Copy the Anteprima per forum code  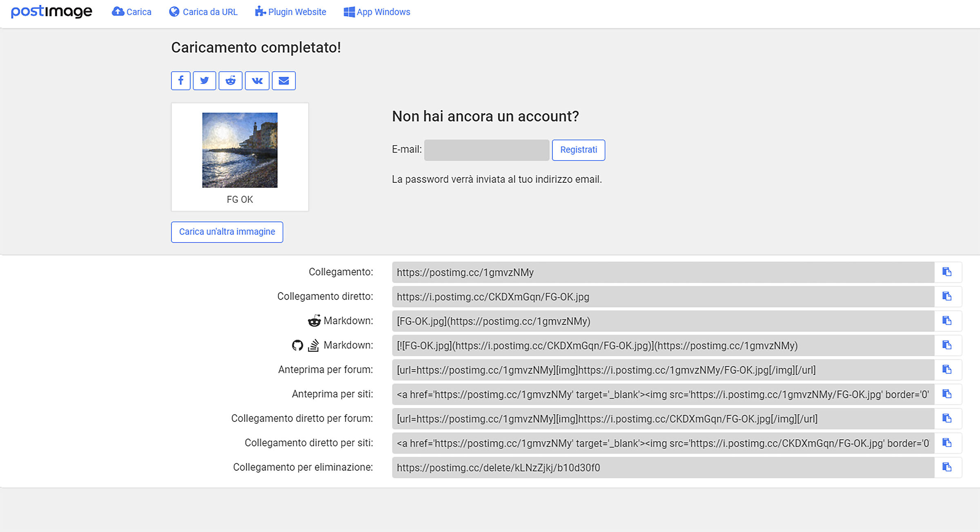click(947, 370)
